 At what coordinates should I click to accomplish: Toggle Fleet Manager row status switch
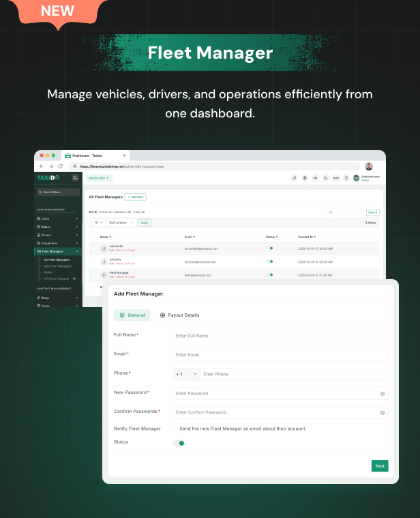coord(269,274)
